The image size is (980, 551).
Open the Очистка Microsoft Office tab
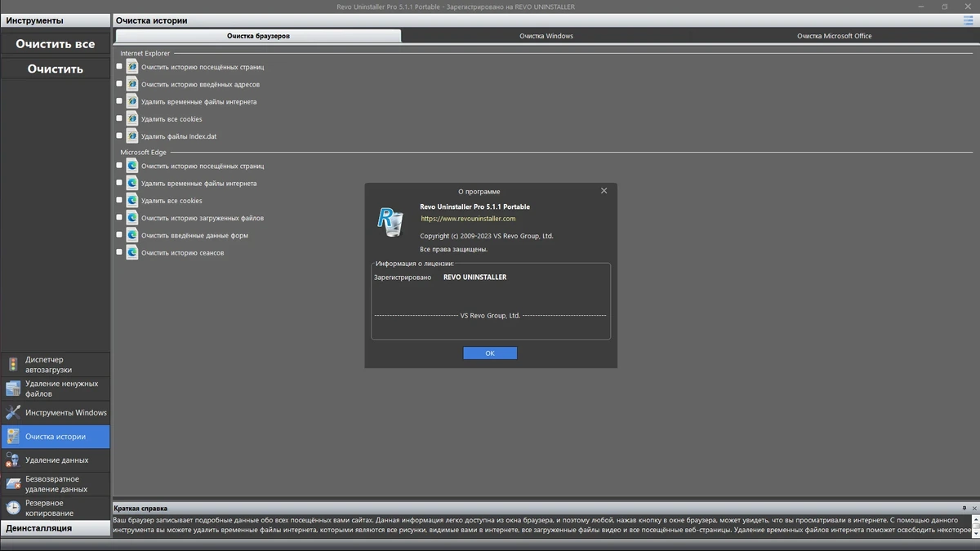835,36
